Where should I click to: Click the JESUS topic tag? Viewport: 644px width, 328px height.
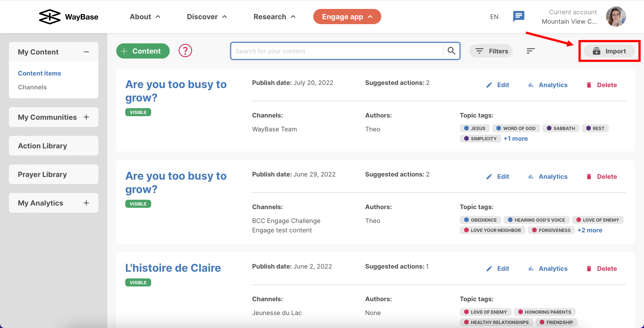(475, 128)
